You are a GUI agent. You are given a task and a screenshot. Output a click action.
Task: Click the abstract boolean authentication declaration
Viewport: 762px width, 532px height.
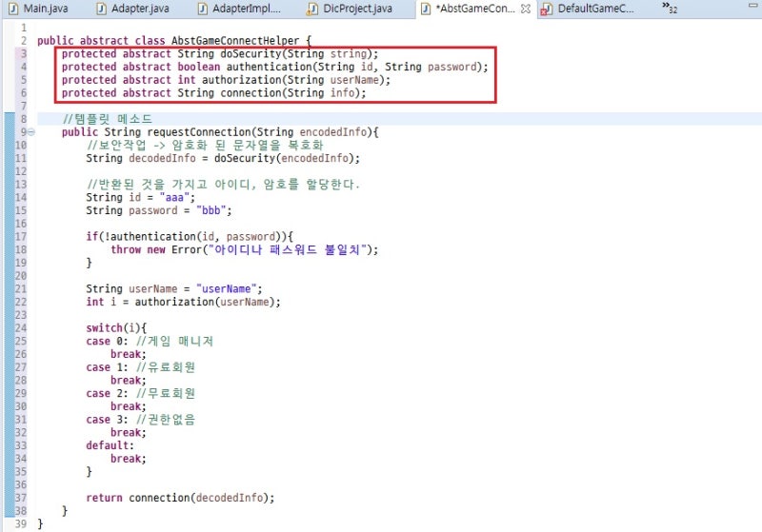(274, 67)
